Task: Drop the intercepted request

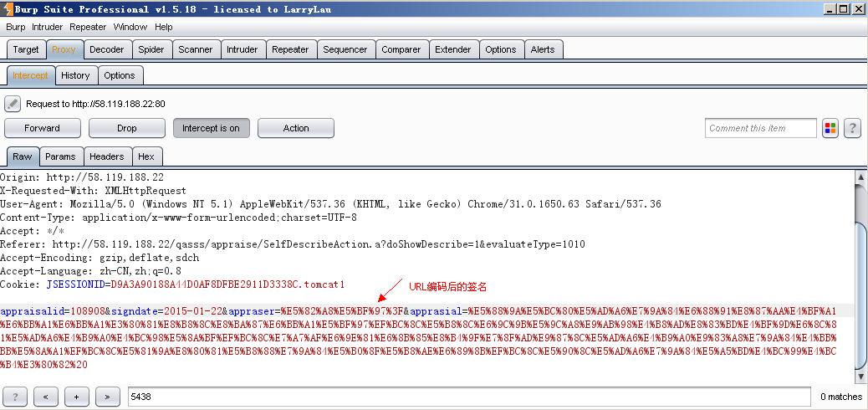Action: [127, 128]
